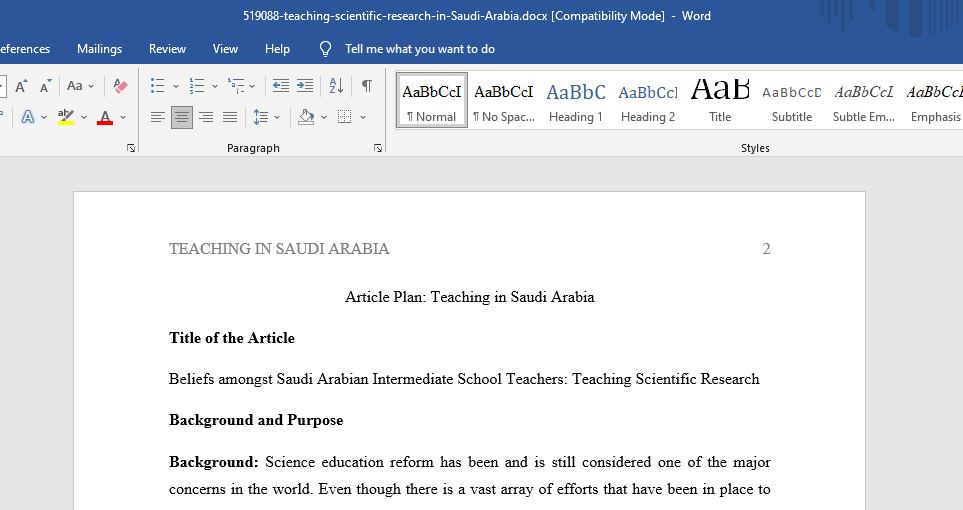The width and height of the screenshot is (963, 510).
Task: Open Paragraph settings dialog launcher
Action: pyautogui.click(x=378, y=148)
